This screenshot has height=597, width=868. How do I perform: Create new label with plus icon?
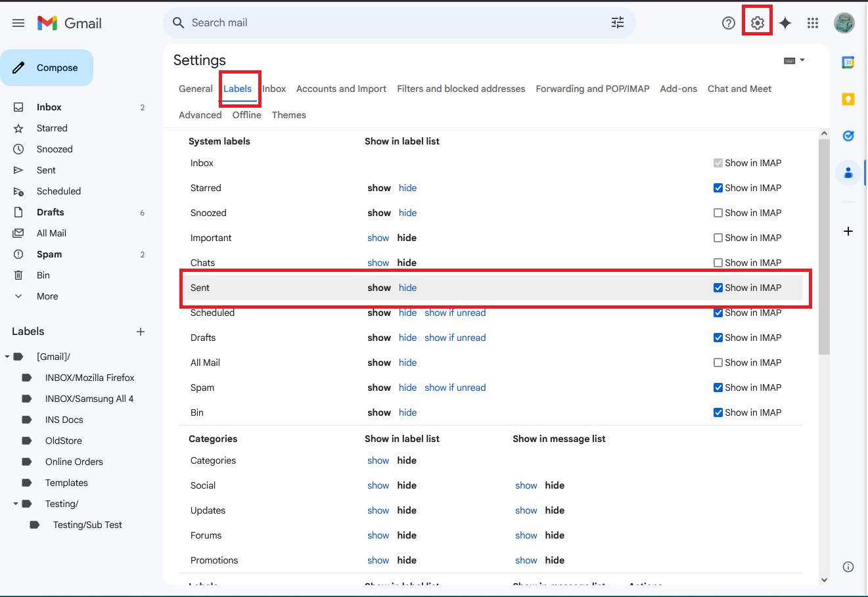(140, 332)
